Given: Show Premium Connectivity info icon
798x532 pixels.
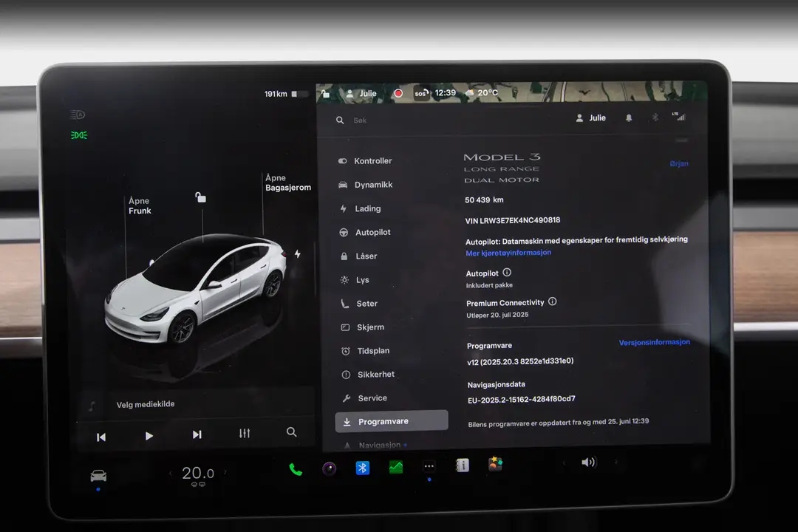Looking at the screenshot, I should pos(552,302).
